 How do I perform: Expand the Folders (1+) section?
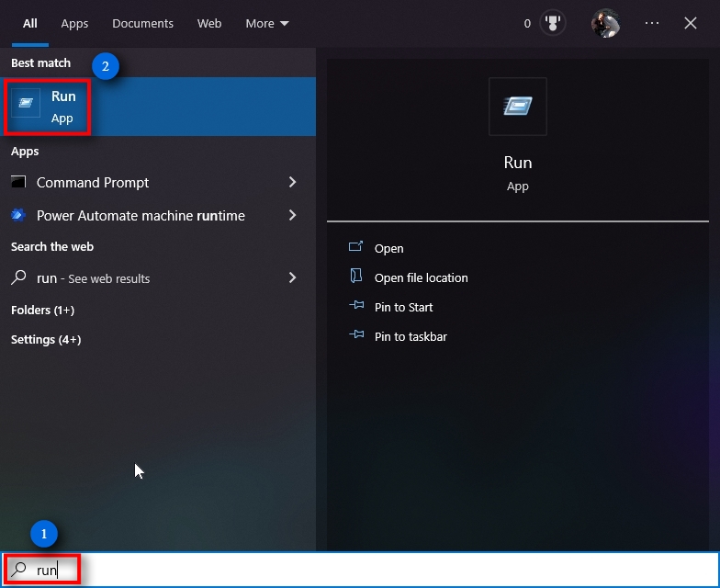pyautogui.click(x=42, y=311)
